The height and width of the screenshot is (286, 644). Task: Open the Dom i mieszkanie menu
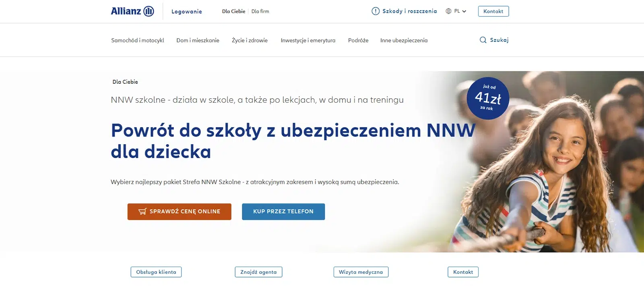198,40
